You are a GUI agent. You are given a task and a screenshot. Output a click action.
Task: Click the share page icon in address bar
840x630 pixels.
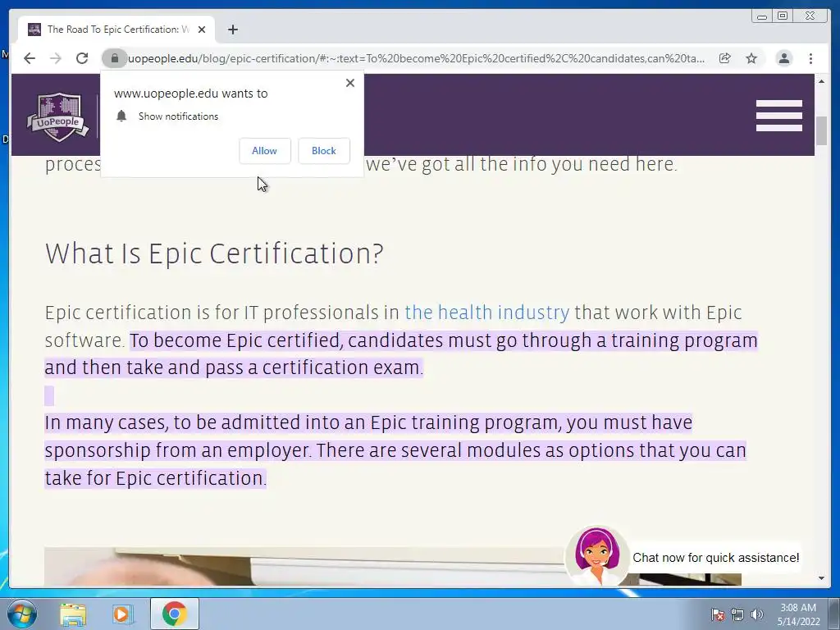tap(725, 58)
